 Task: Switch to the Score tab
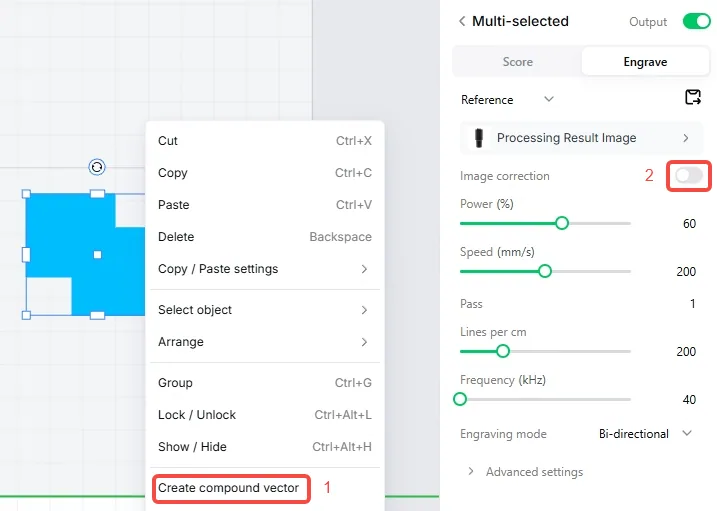click(517, 62)
